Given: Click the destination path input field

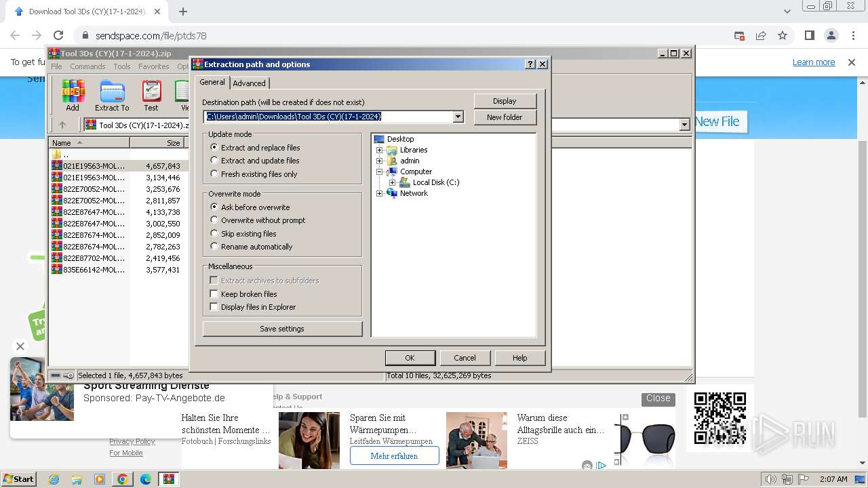Looking at the screenshot, I should 328,117.
